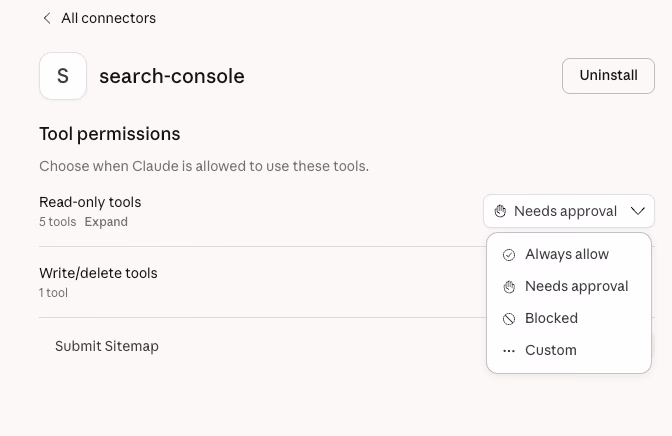Choose Always allow from the menu
Screen dimensions: 672x436
coord(569,254)
